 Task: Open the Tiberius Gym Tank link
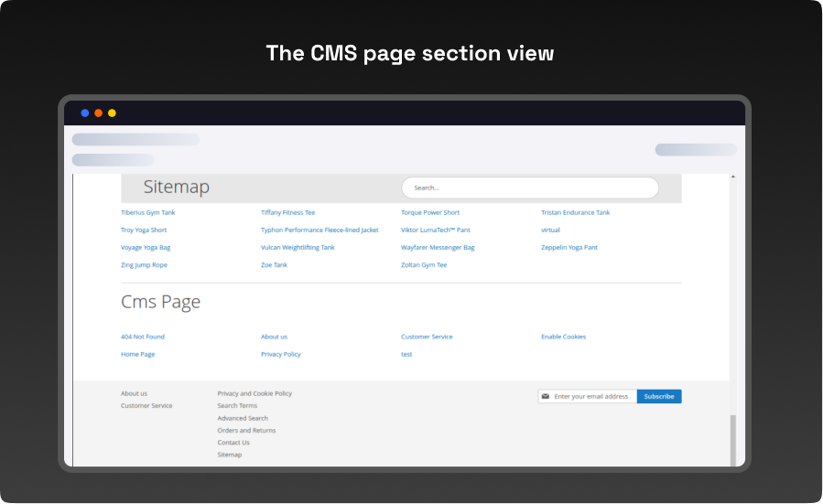147,212
